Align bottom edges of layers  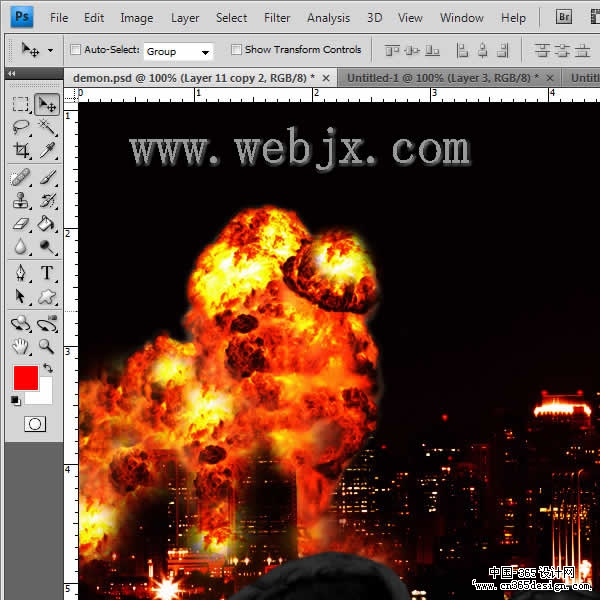[x=432, y=50]
